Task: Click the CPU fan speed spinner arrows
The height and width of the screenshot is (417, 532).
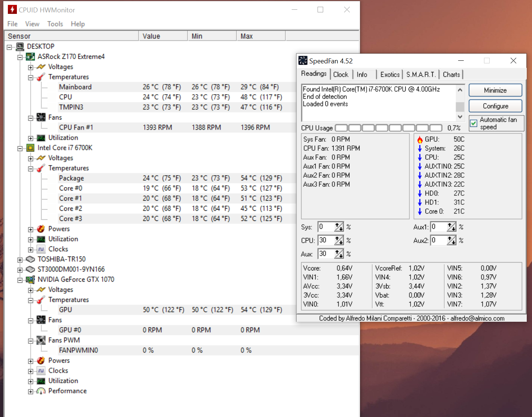Action: 339,240
